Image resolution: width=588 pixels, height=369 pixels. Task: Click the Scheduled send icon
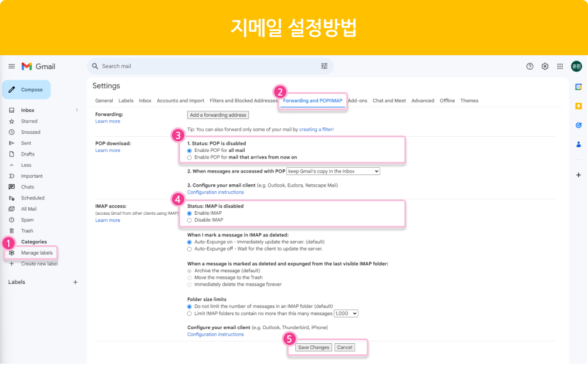(x=12, y=198)
